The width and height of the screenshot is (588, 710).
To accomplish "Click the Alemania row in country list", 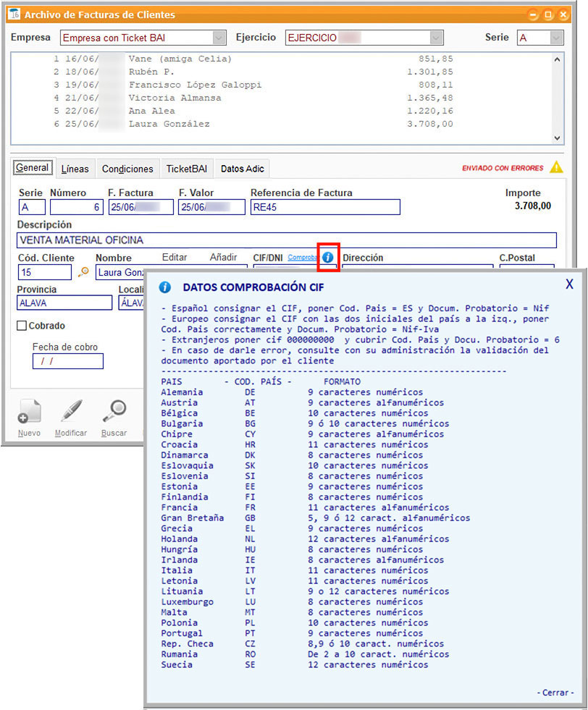I will [292, 392].
